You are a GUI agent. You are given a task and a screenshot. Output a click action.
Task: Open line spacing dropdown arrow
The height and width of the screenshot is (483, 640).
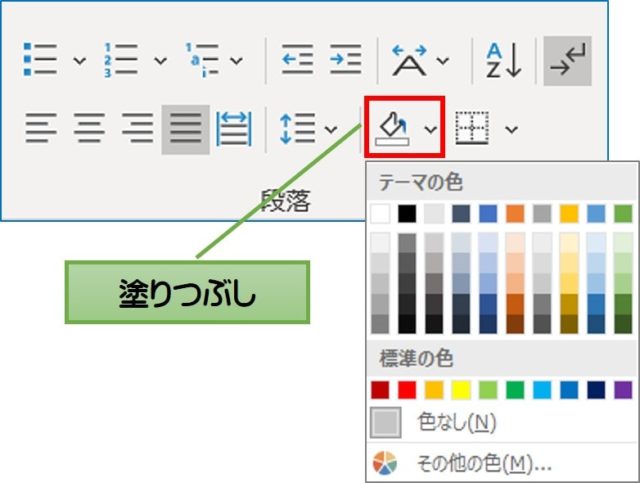pyautogui.click(x=331, y=129)
